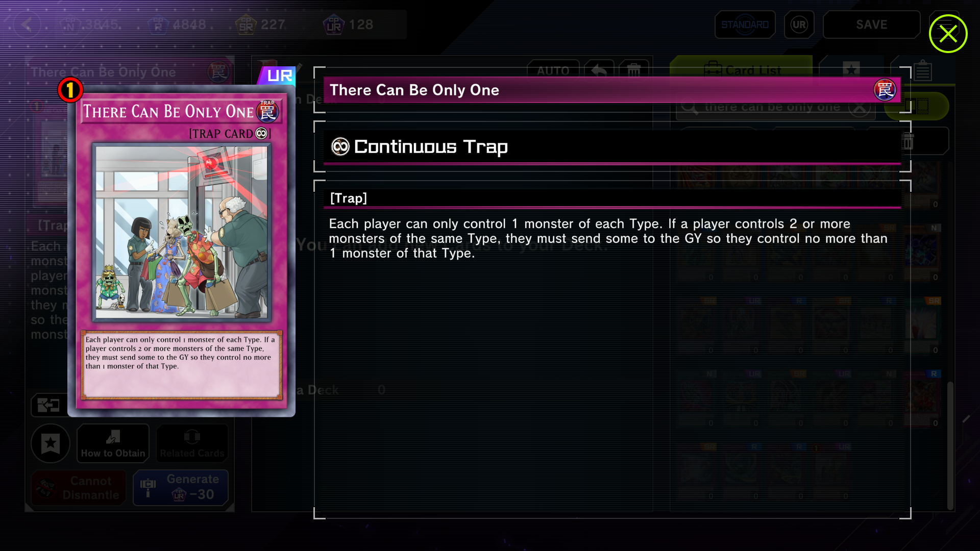Image resolution: width=980 pixels, height=551 pixels.
Task: Close the card detail overlay
Action: point(948,34)
